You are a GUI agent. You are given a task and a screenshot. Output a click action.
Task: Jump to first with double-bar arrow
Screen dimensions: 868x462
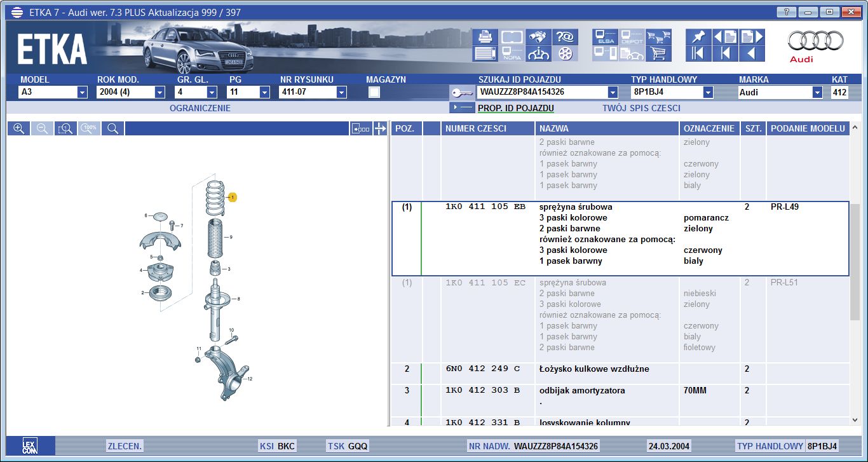click(x=698, y=53)
